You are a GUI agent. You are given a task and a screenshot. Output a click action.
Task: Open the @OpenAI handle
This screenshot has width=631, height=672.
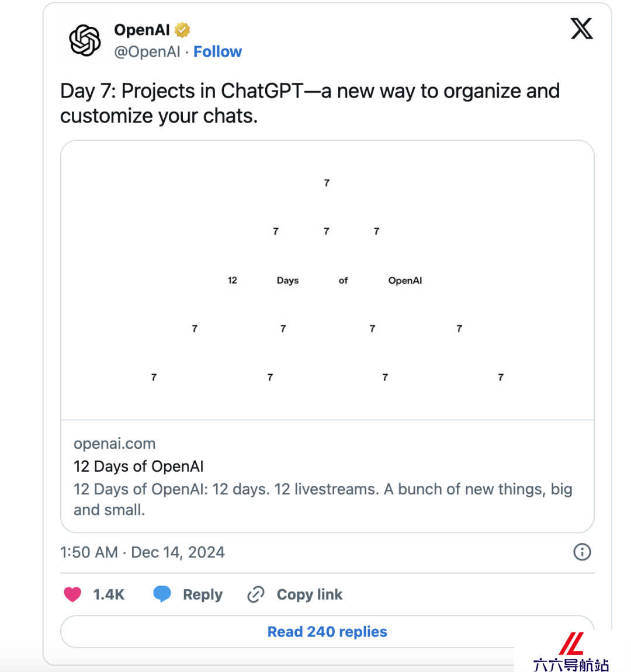tap(147, 52)
